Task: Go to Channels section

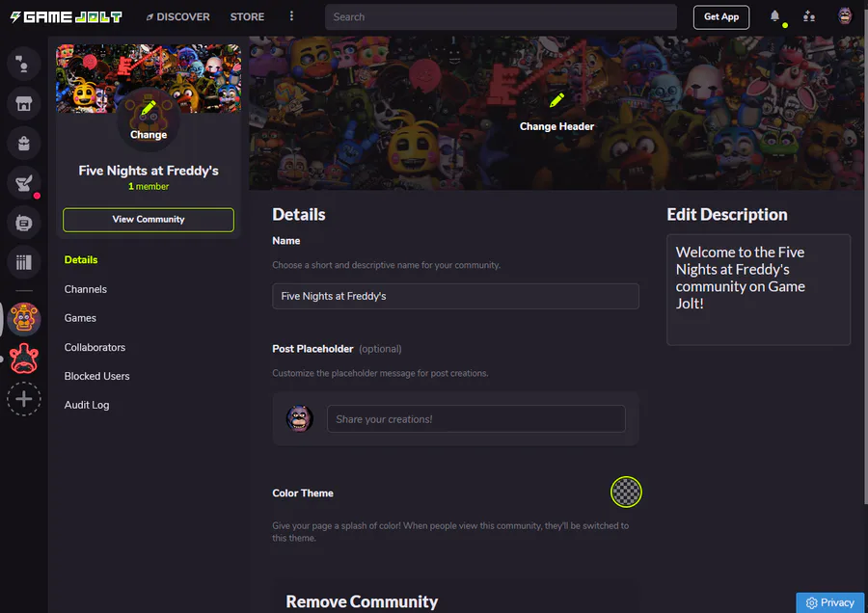Action: (85, 289)
